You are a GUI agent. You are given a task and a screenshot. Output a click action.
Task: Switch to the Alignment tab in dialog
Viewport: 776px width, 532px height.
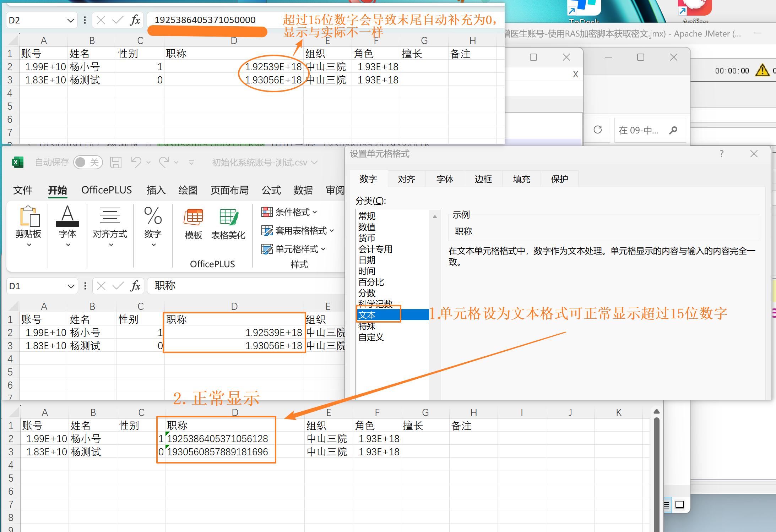point(406,179)
